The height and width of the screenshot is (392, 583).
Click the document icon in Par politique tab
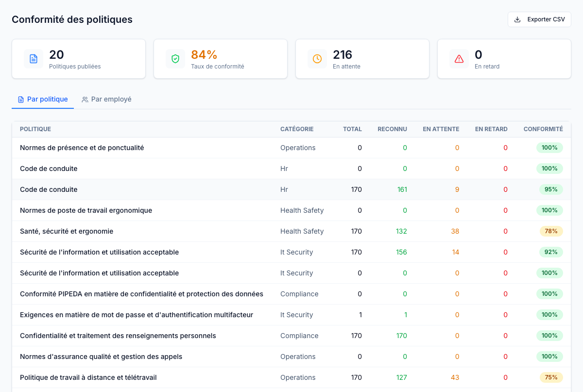[21, 100]
